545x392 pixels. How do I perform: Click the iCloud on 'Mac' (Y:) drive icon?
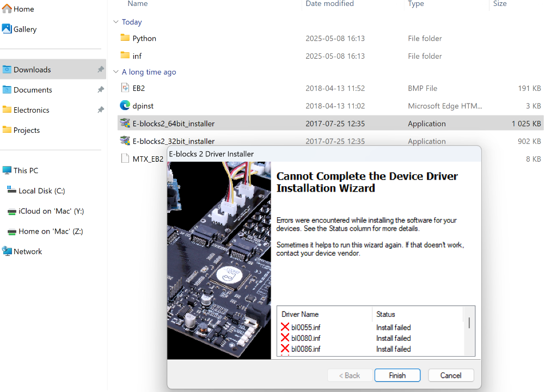pyautogui.click(x=12, y=211)
